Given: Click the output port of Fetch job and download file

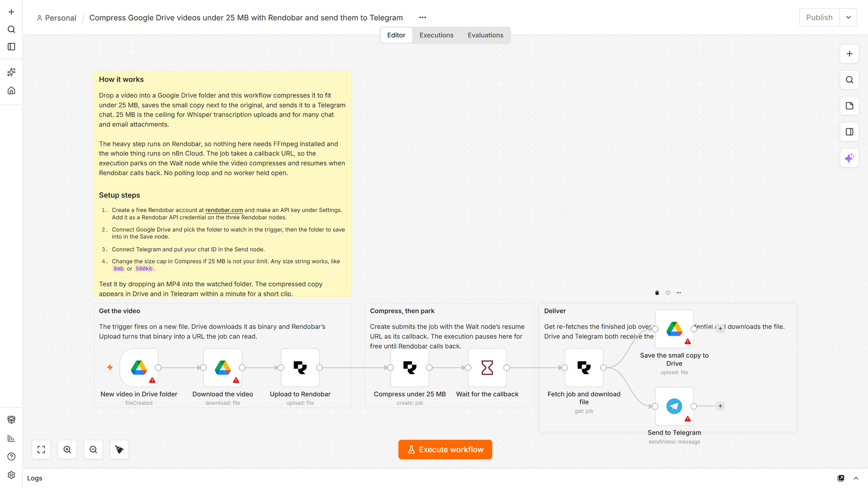Looking at the screenshot, I should click(603, 368).
